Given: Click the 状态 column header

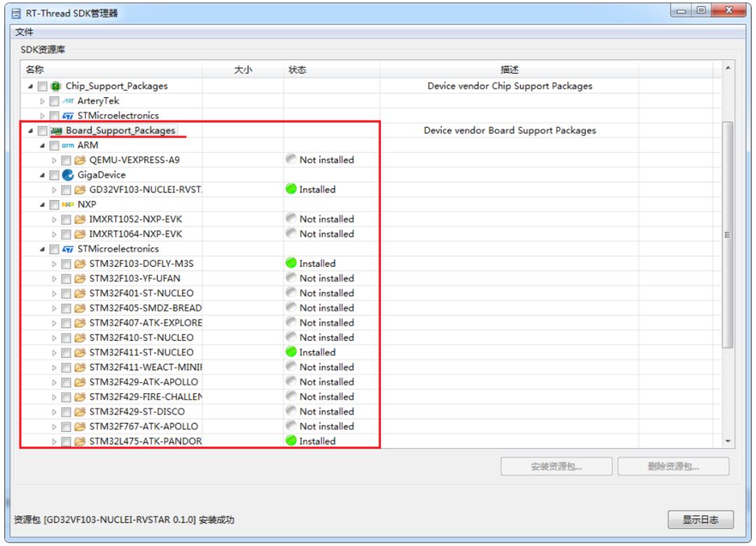Looking at the screenshot, I should (x=332, y=69).
